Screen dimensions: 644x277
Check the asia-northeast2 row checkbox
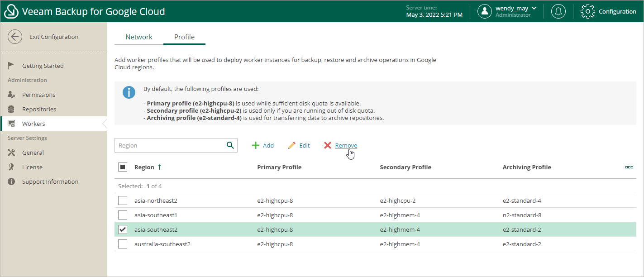123,201
